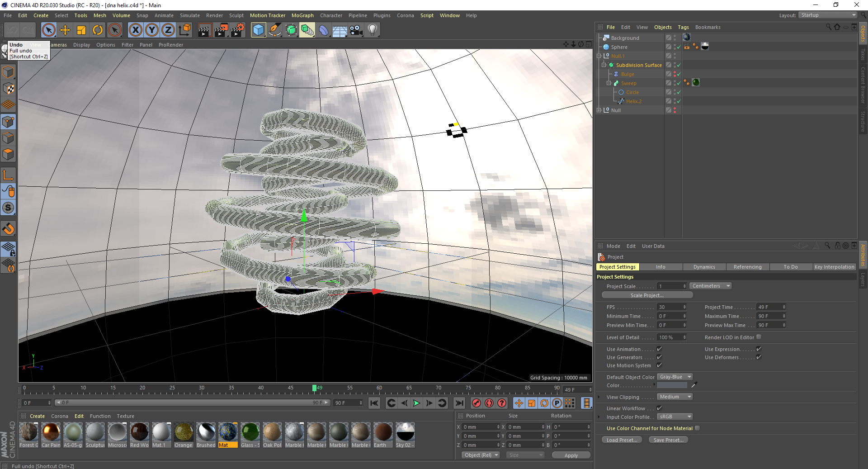This screenshot has width=868, height=469.
Task: Select the Orange material thumbnail
Action: [x=184, y=435]
